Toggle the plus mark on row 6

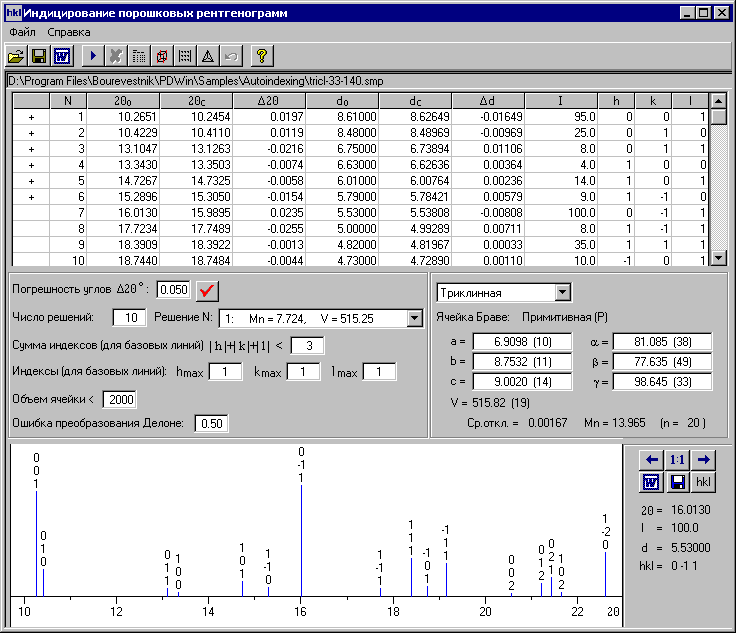point(31,197)
